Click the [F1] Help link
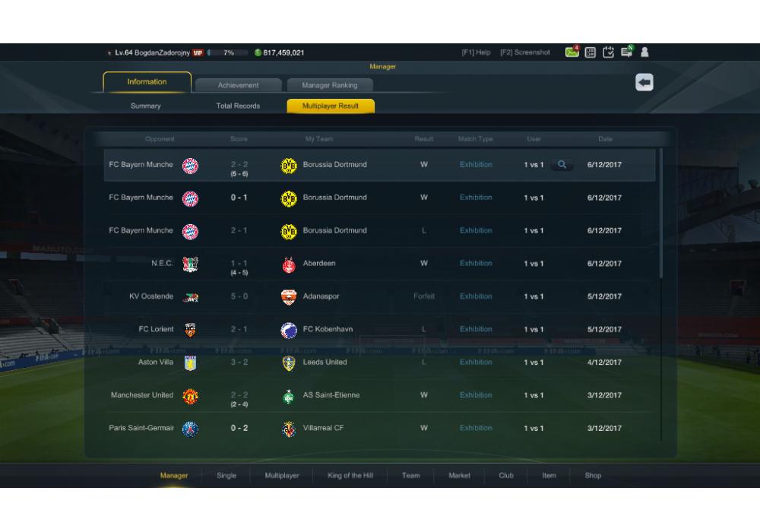This screenshot has width=760, height=532. [476, 52]
